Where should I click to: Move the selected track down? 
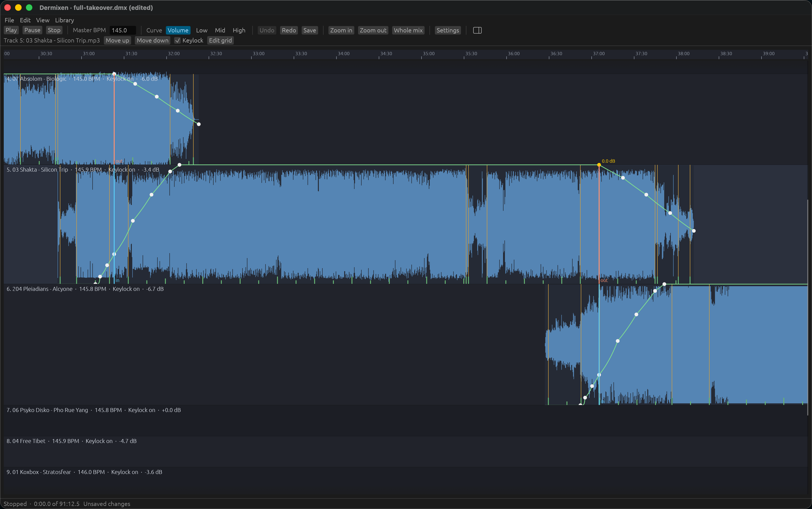[152, 40]
